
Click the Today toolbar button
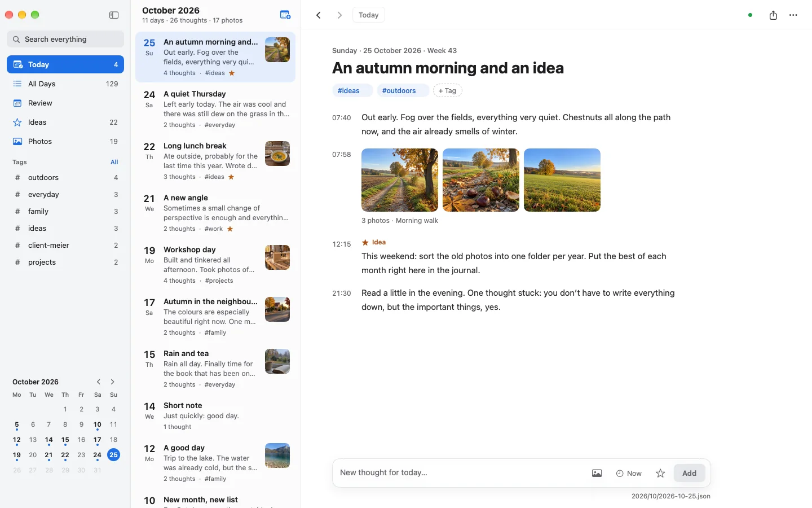(368, 15)
